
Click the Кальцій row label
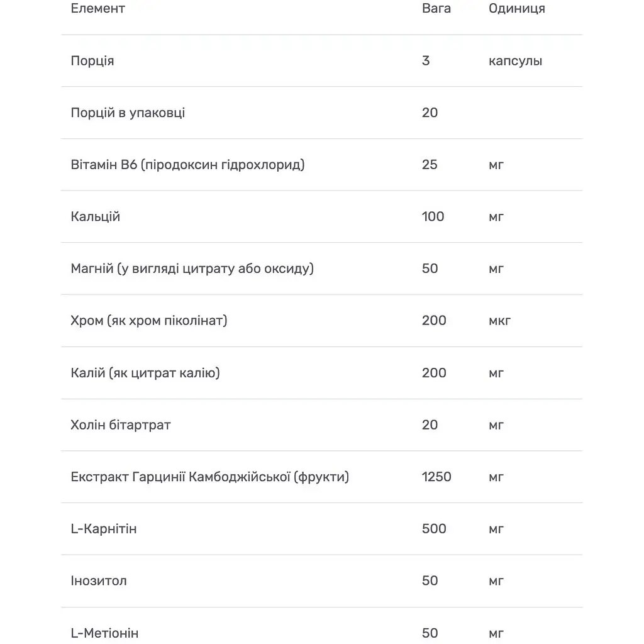coord(96,217)
